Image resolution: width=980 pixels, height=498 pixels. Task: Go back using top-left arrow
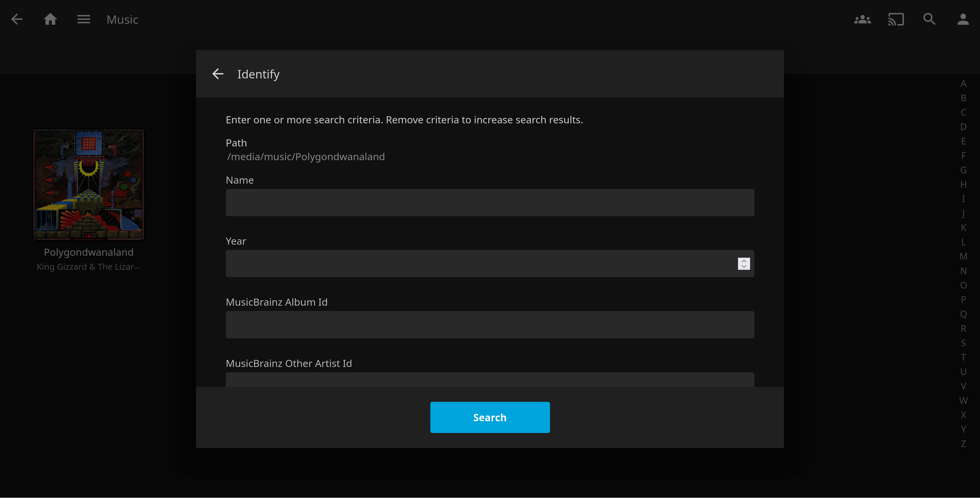click(17, 19)
